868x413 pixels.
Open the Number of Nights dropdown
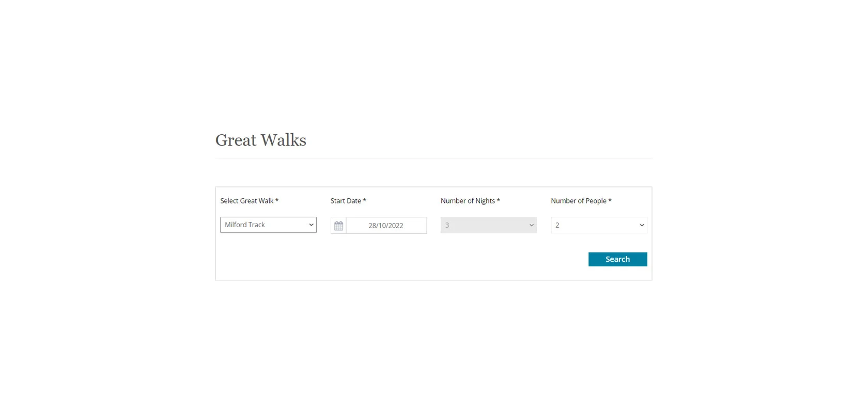pos(489,225)
